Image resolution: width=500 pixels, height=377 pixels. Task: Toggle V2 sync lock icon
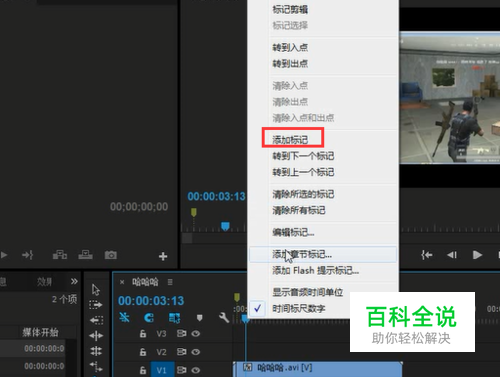[181, 352]
